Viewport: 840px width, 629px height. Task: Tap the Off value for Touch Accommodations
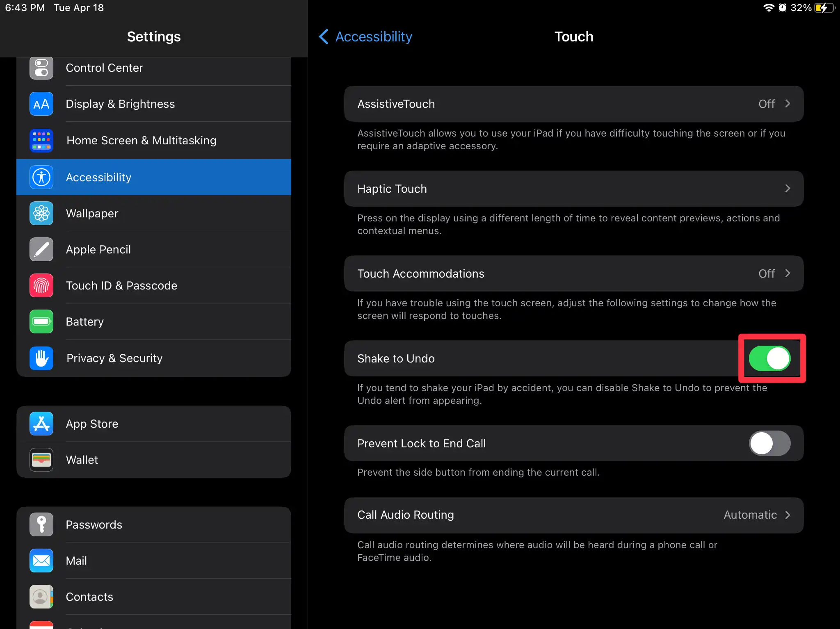pyautogui.click(x=767, y=273)
